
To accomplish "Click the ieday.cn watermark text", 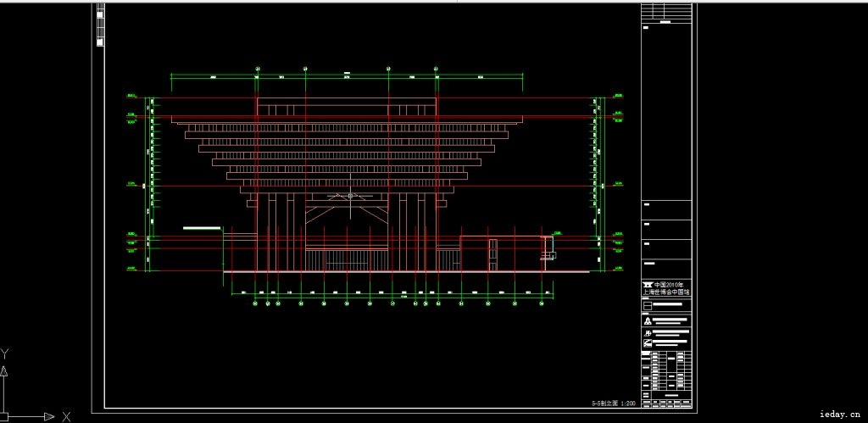I will coord(839,415).
